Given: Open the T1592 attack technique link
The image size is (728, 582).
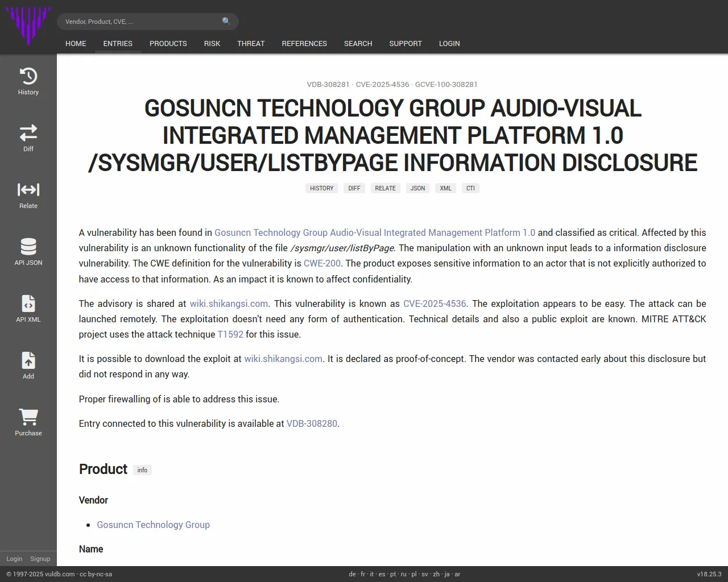Looking at the screenshot, I should tap(230, 334).
